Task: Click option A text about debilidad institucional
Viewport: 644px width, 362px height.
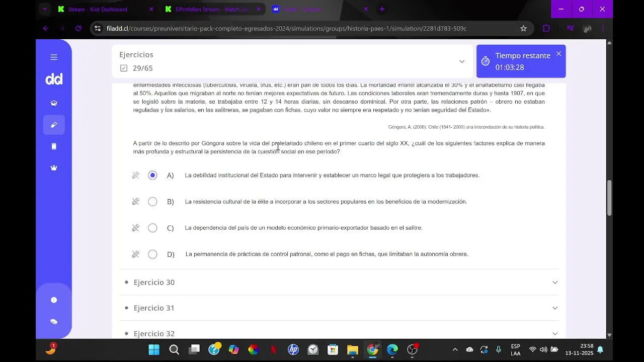Action: tap(332, 175)
